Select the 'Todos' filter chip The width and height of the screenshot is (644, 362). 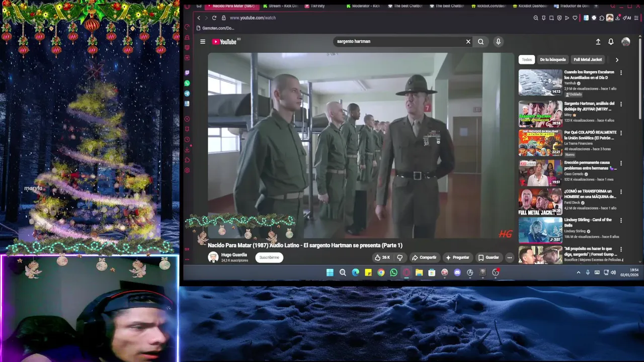coord(527,60)
